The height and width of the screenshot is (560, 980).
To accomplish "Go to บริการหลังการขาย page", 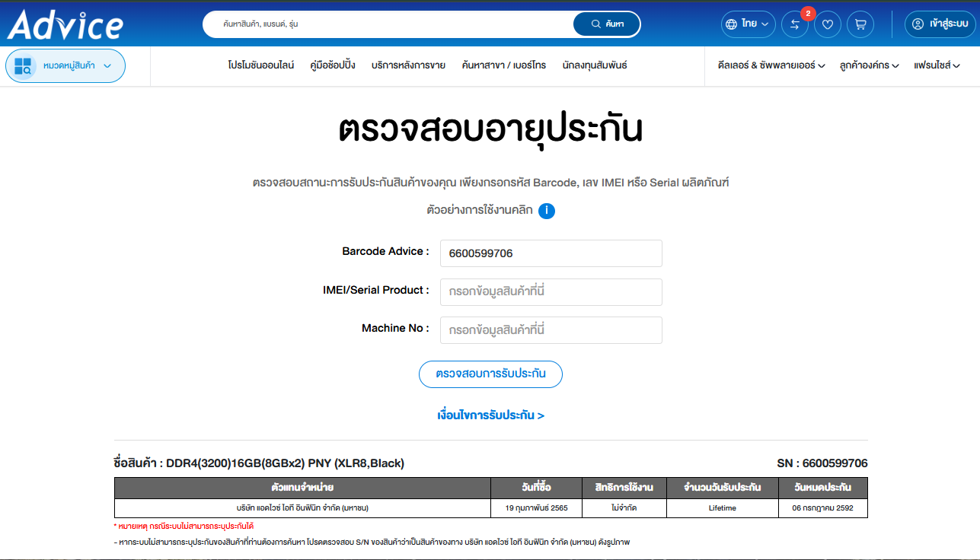I will [x=408, y=65].
